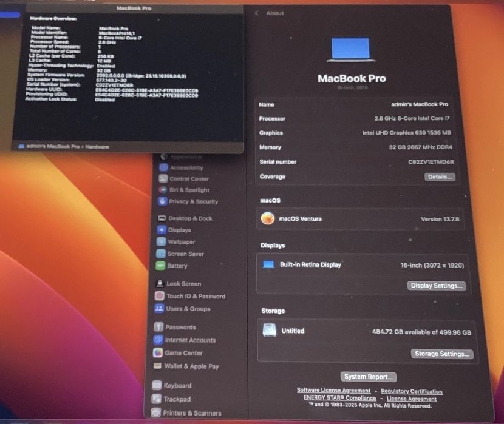Click the macOS Ventura logo icon
This screenshot has width=504, height=424.
pyautogui.click(x=267, y=218)
